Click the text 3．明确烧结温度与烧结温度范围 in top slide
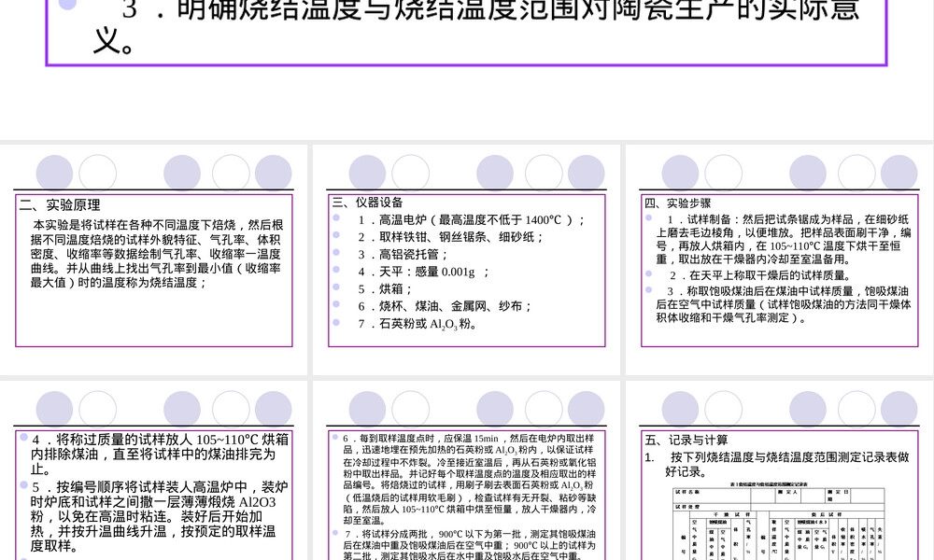The width and height of the screenshot is (934, 560). tap(491, 9)
